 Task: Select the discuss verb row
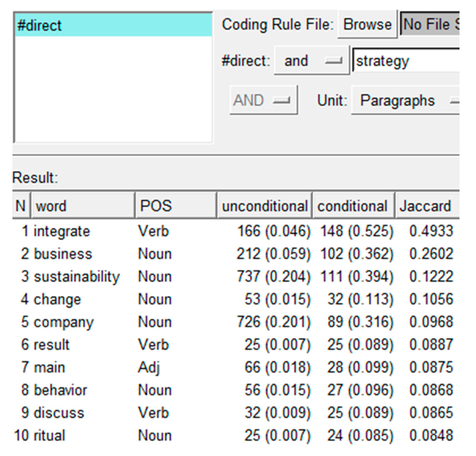point(59,413)
